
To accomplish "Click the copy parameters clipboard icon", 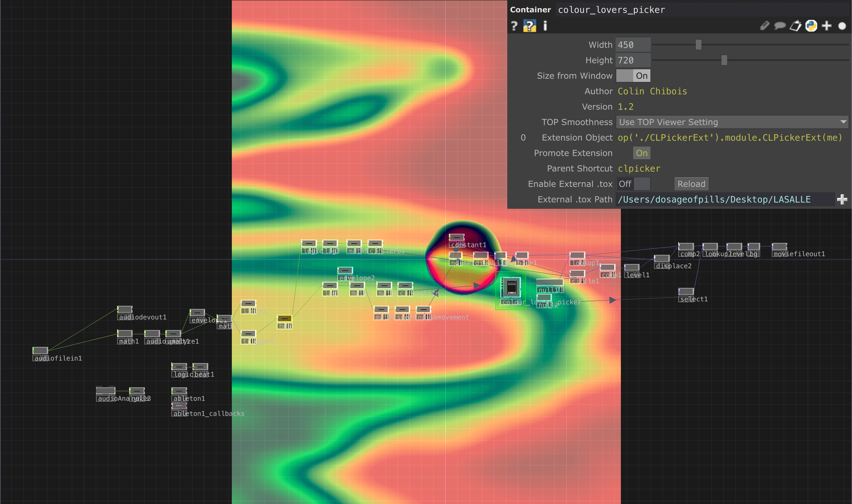I will tap(795, 26).
